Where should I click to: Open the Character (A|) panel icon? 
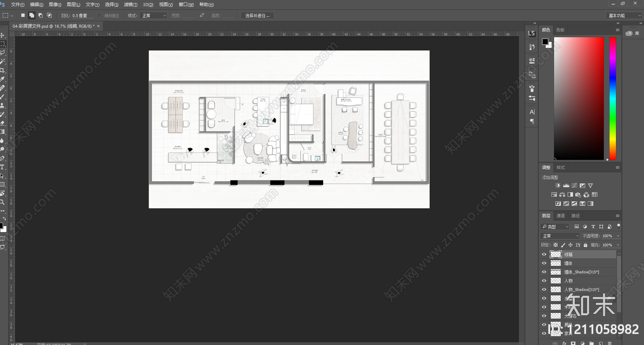click(x=532, y=112)
